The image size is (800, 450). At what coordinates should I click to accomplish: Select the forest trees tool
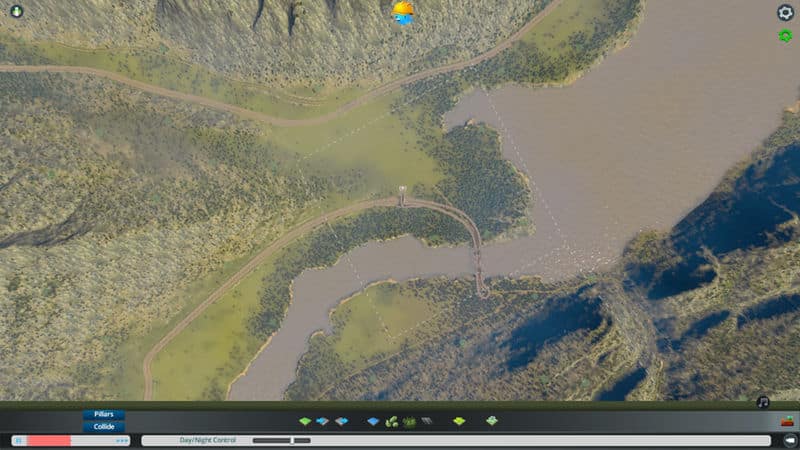click(409, 421)
